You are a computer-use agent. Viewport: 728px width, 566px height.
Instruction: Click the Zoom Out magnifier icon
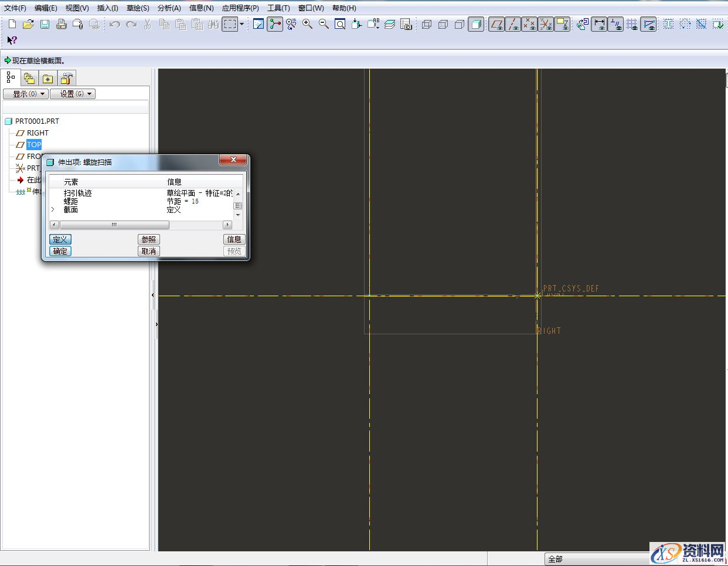324,24
